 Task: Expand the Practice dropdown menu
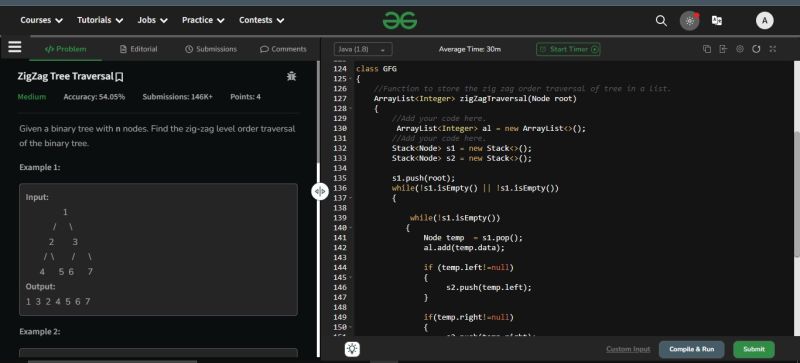[x=203, y=20]
